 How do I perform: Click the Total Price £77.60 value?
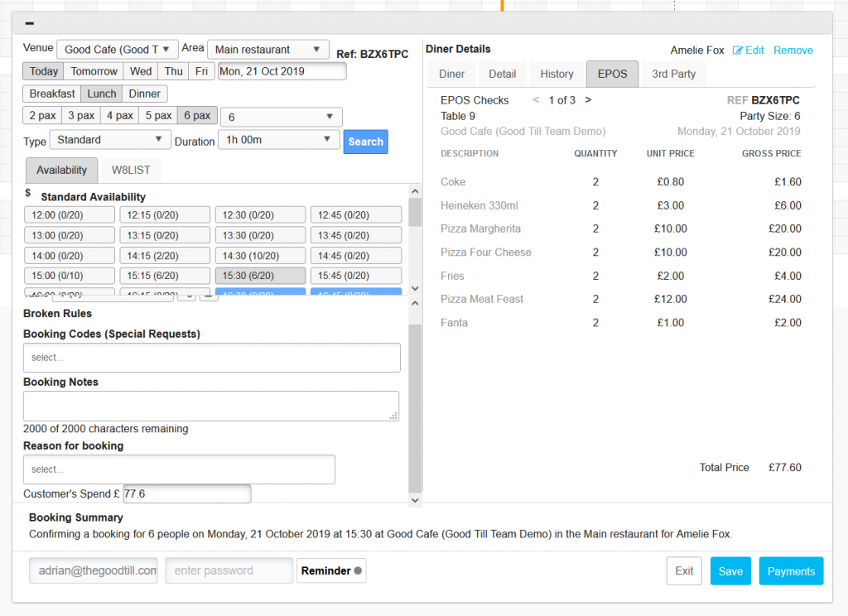785,467
